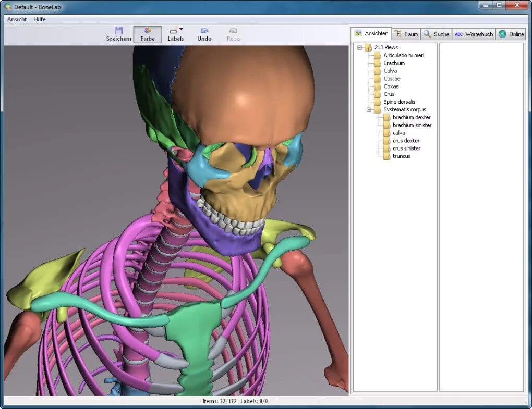
Task: Collapse the Systematis corpus node
Action: (x=368, y=110)
